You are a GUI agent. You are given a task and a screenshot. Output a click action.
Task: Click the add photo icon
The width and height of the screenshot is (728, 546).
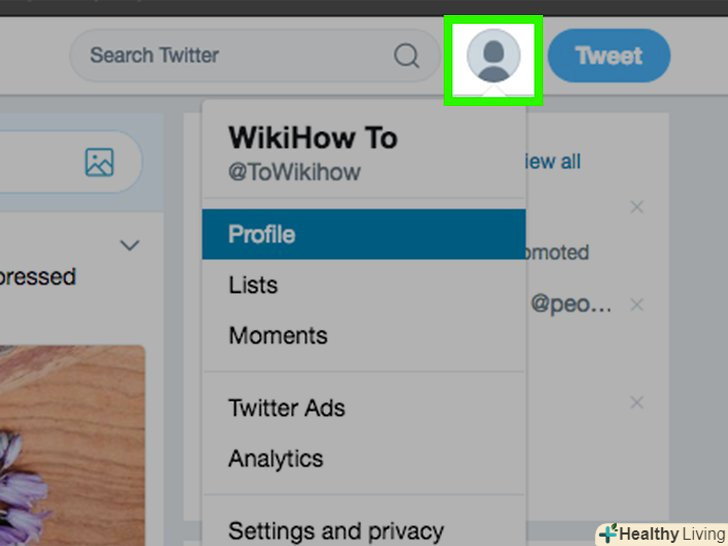pos(99,162)
